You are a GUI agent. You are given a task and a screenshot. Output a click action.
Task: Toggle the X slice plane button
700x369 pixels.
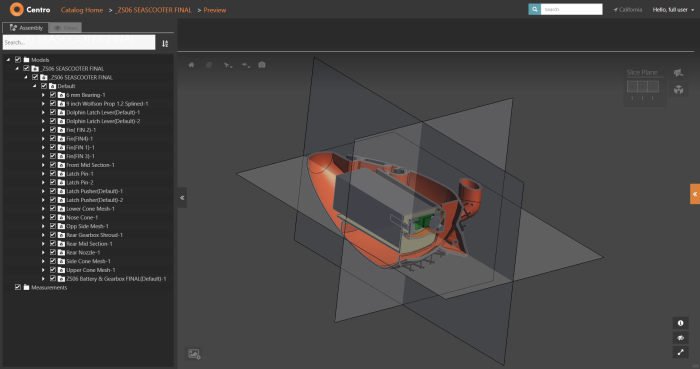tap(632, 86)
